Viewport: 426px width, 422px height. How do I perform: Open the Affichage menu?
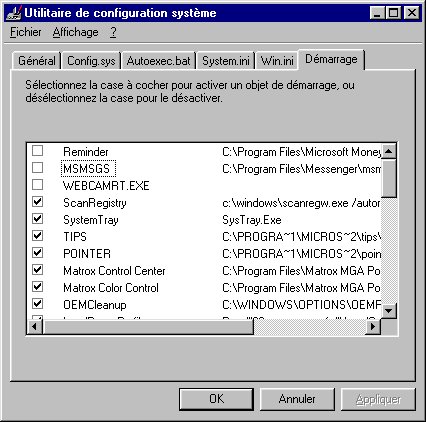[x=75, y=32]
